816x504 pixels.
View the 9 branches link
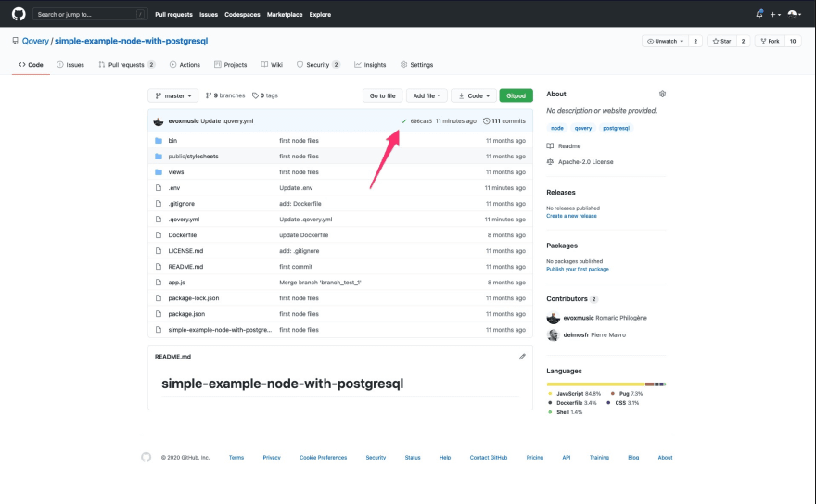[225, 95]
